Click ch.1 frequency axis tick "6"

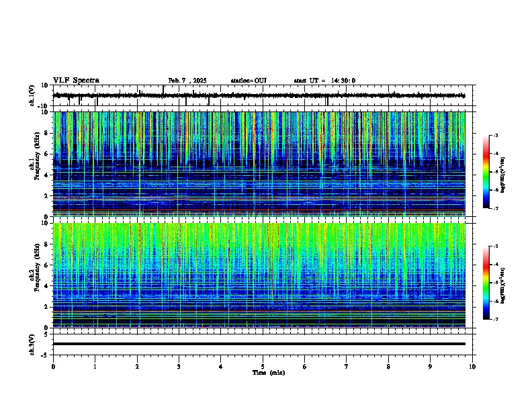pyautogui.click(x=46, y=154)
